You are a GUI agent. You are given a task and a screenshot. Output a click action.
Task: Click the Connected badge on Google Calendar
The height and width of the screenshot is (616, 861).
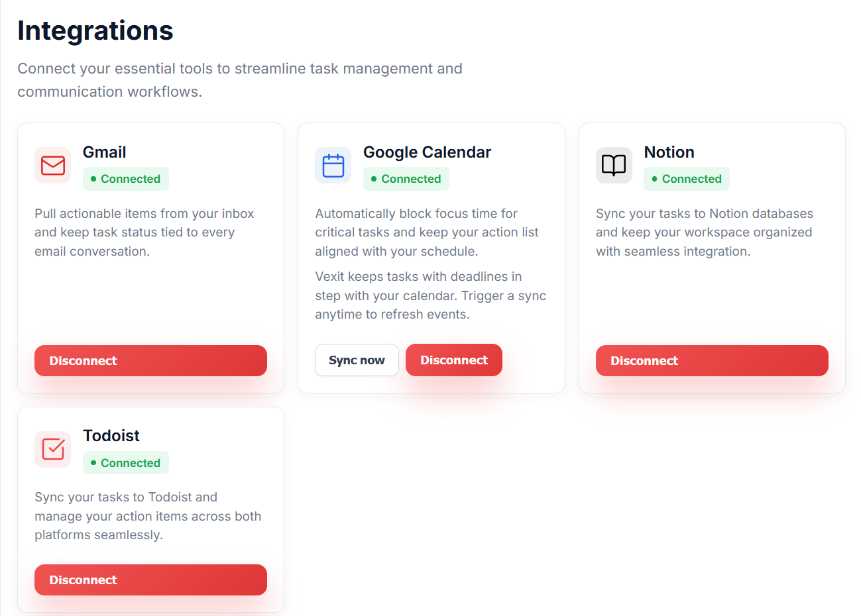[406, 178]
